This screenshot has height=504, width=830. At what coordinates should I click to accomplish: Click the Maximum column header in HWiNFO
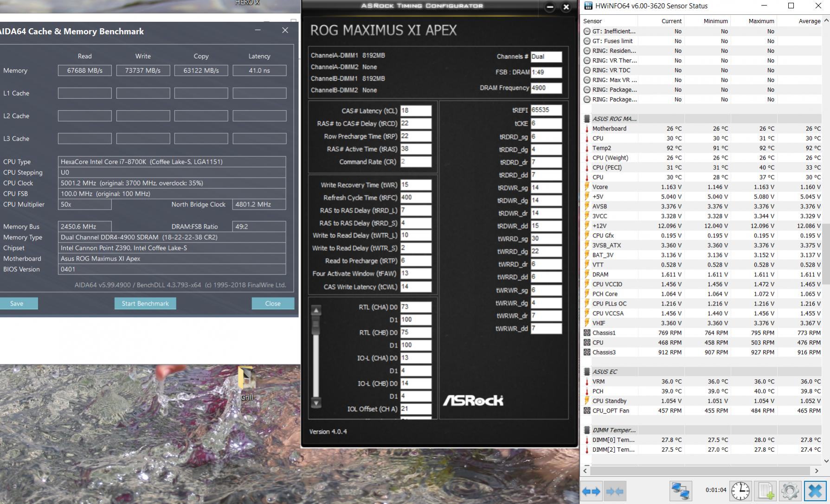[x=753, y=21]
